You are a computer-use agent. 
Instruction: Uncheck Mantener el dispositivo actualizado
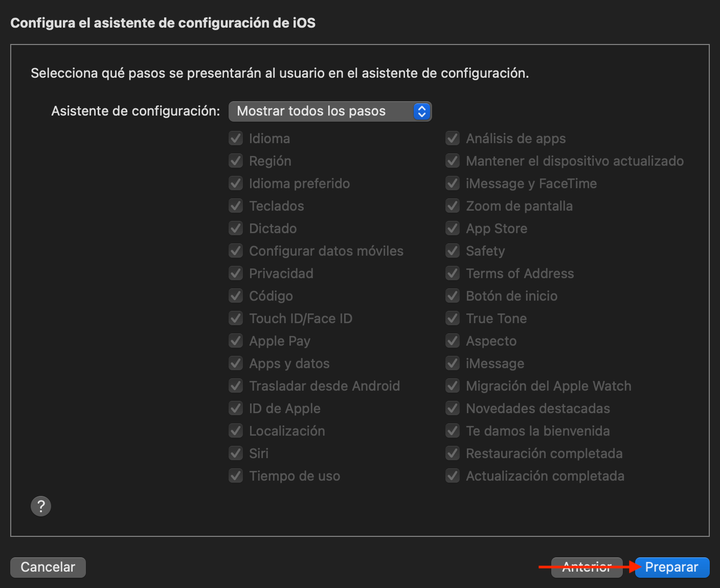(x=453, y=161)
